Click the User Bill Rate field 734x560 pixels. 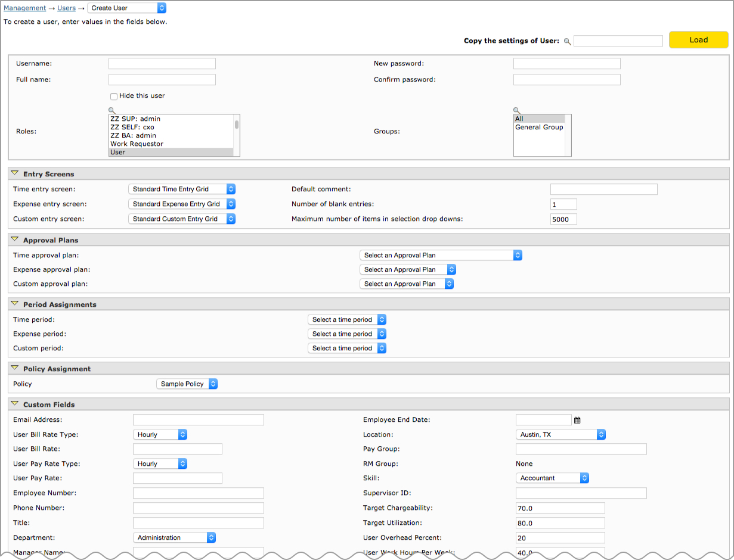pyautogui.click(x=178, y=449)
